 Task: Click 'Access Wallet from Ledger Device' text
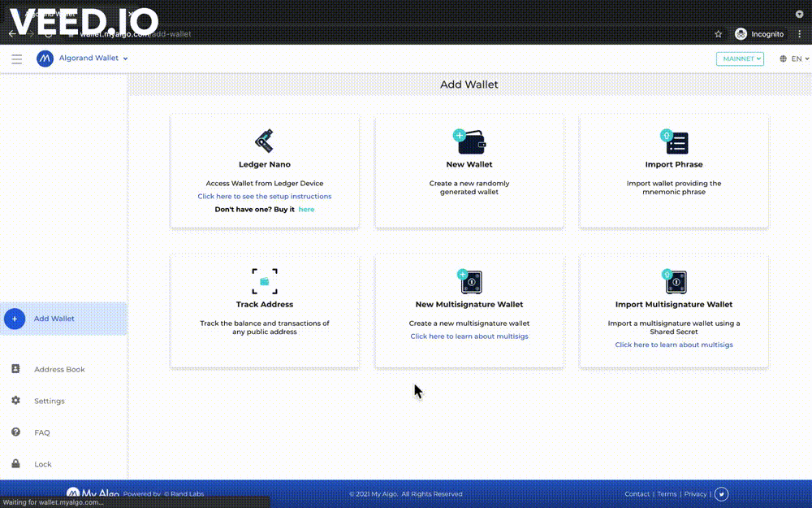point(264,184)
